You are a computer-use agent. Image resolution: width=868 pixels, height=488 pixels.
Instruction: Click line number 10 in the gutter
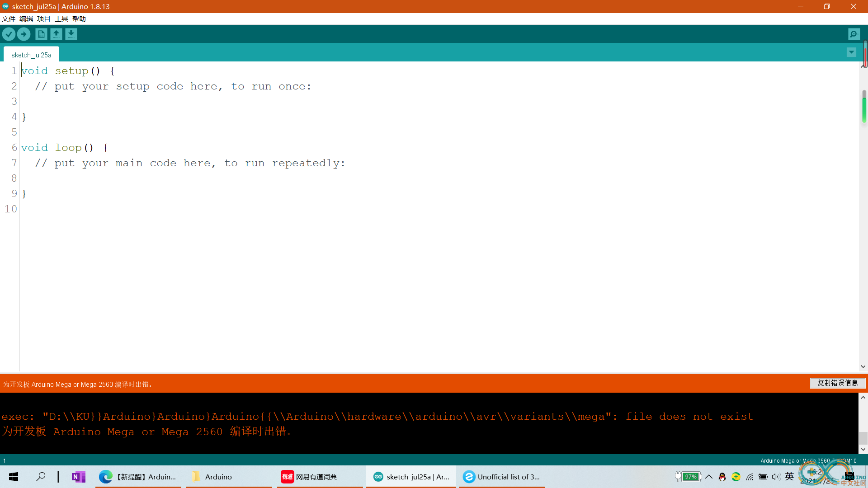pos(11,209)
